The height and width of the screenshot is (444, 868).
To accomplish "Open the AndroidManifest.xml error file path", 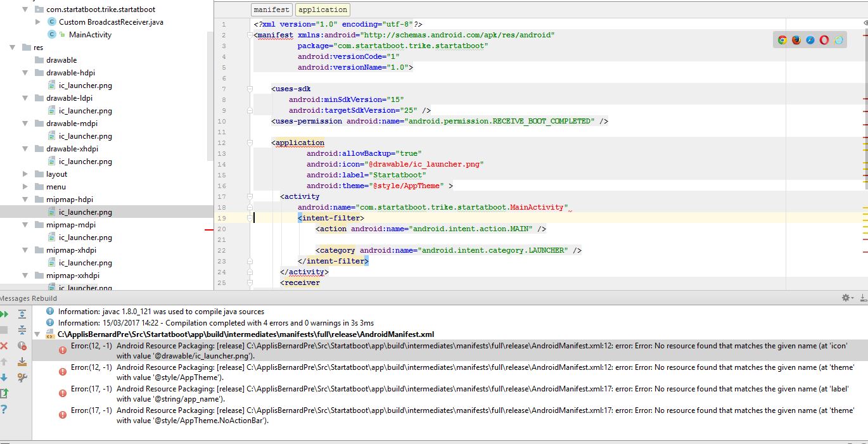I will 246,334.
